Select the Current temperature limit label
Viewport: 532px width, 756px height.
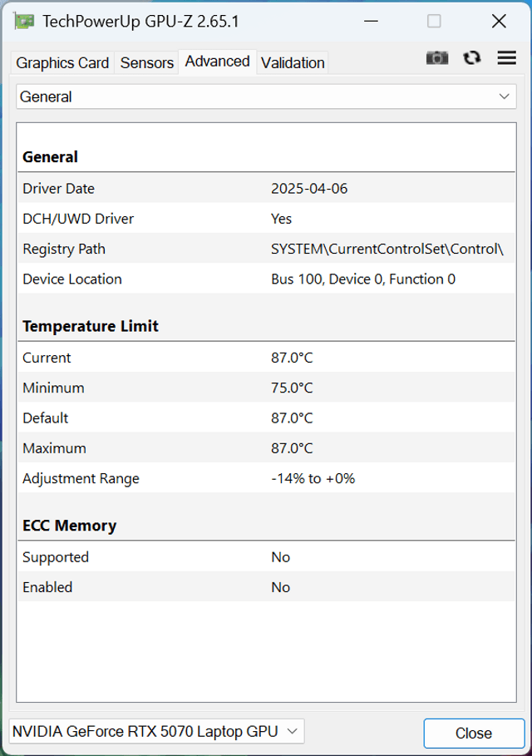[47, 358]
